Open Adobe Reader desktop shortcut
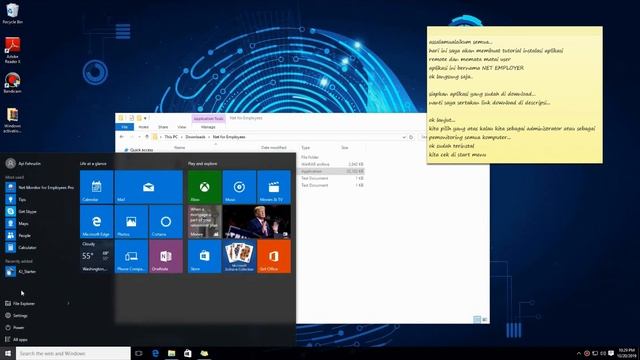The image size is (640, 360). point(12,50)
